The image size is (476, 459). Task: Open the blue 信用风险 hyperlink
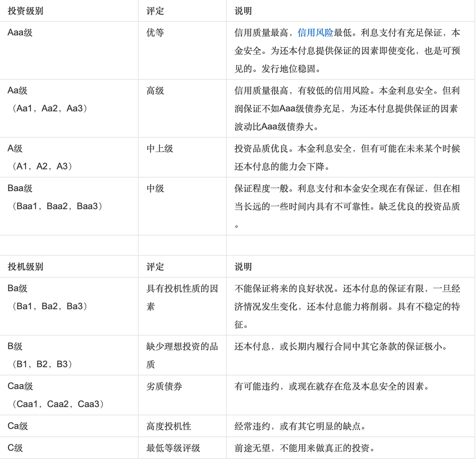(315, 33)
